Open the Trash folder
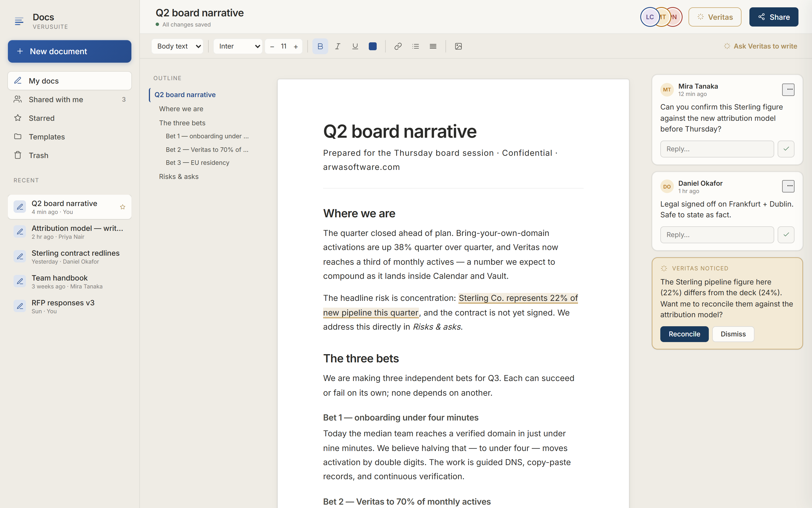This screenshot has width=812, height=508. point(69,155)
